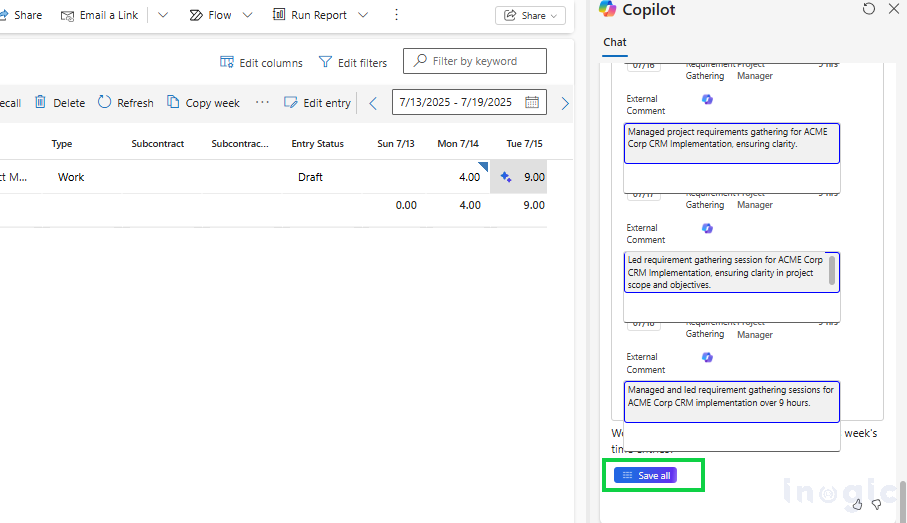Open the more commands vertical ellipsis
The height and width of the screenshot is (523, 907).
coord(396,15)
